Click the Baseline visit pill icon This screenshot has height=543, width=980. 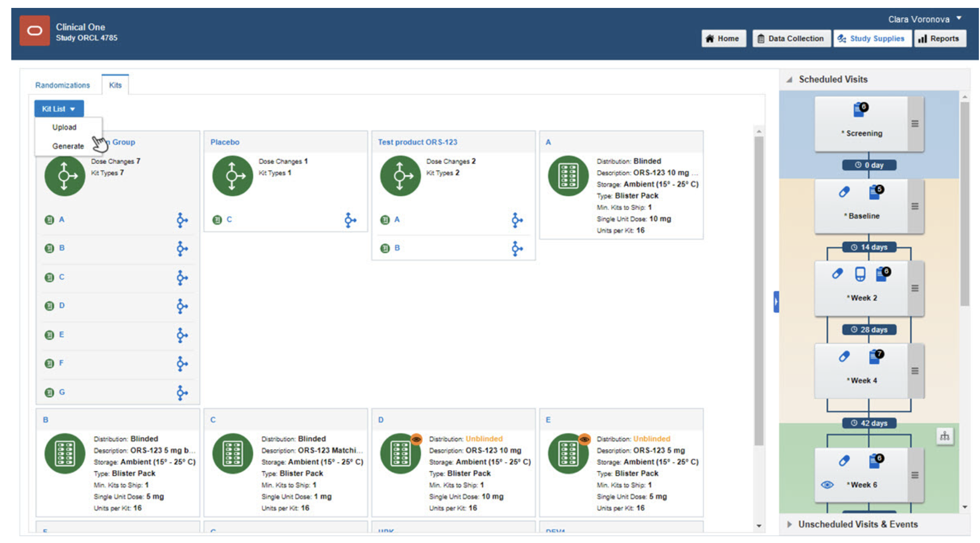(x=844, y=192)
